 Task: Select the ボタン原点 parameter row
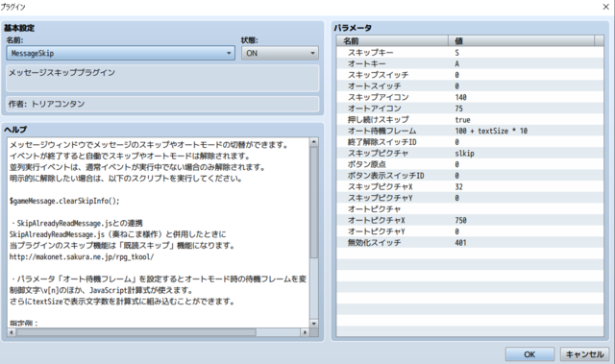pyautogui.click(x=470, y=164)
